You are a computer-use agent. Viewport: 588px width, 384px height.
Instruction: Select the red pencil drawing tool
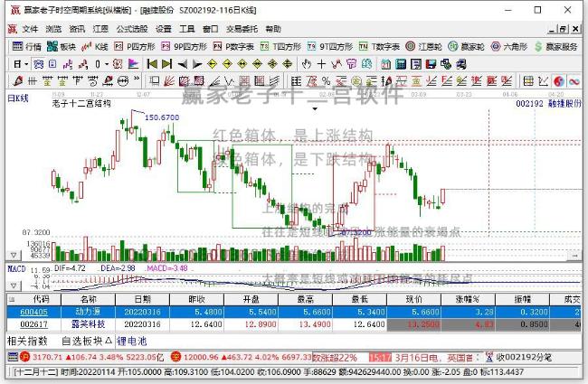(17, 81)
